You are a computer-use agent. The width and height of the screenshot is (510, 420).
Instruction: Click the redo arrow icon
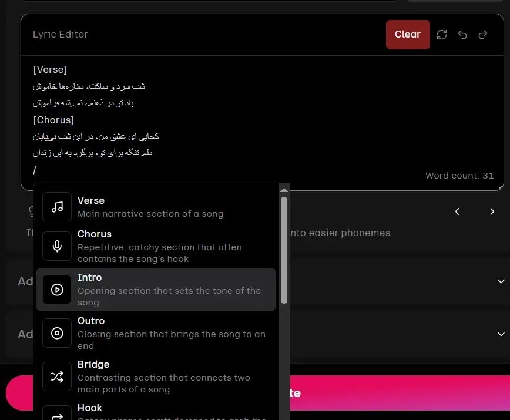click(x=483, y=35)
